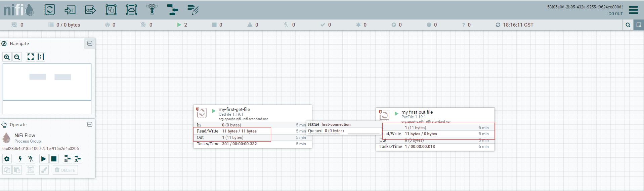The height and width of the screenshot is (191, 644).
Task: Click Tasks/Time 1 / 00:00:00.013 on PutFile
Action: [420, 147]
